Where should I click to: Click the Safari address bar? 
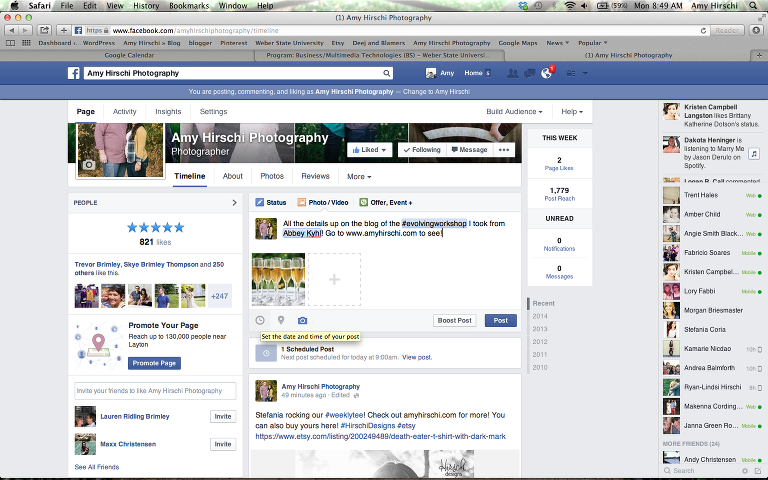click(392, 30)
